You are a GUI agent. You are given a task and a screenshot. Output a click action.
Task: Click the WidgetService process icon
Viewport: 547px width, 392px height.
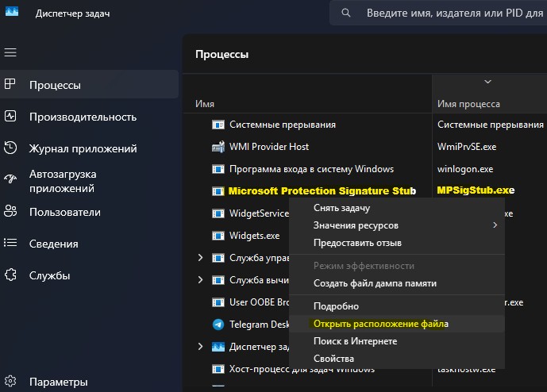218,213
